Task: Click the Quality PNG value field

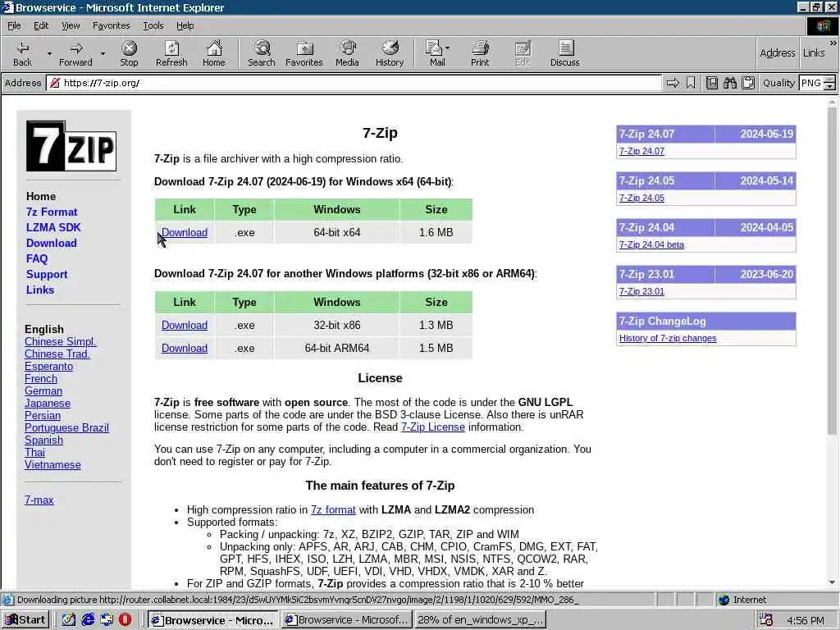Action: point(811,83)
